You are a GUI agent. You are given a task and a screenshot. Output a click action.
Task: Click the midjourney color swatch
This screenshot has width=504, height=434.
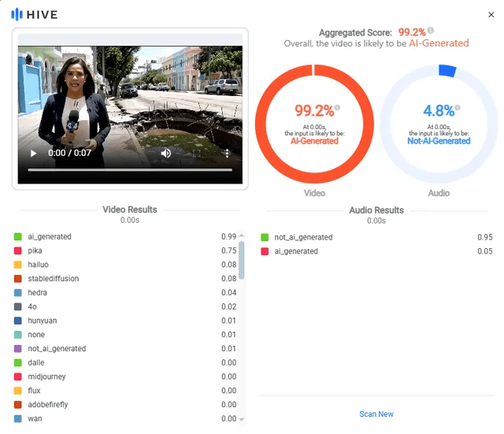pyautogui.click(x=18, y=377)
